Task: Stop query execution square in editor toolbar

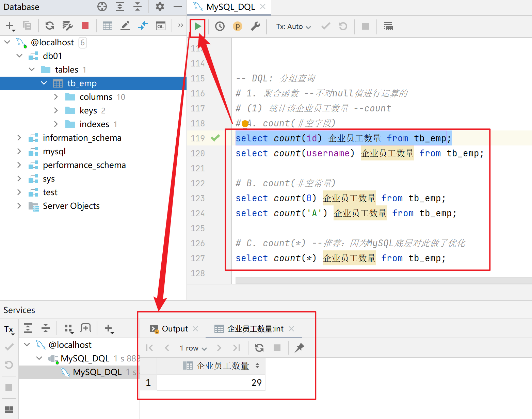Action: pyautogui.click(x=366, y=26)
